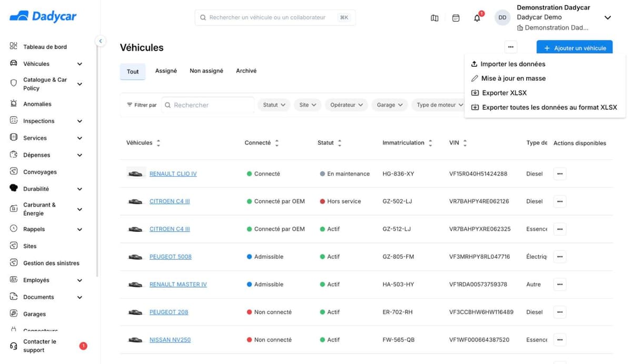Switch to the Archivé tab

pyautogui.click(x=246, y=70)
